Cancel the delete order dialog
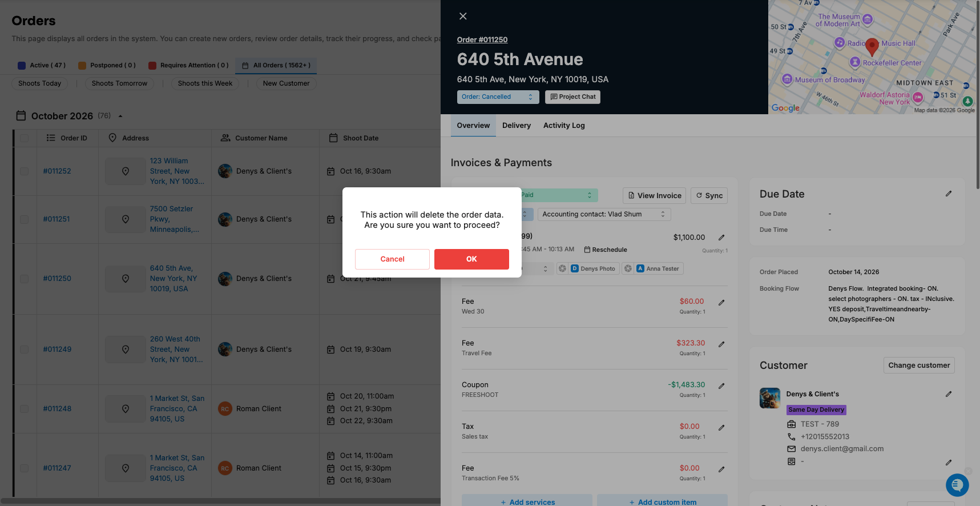980x506 pixels. pyautogui.click(x=392, y=259)
